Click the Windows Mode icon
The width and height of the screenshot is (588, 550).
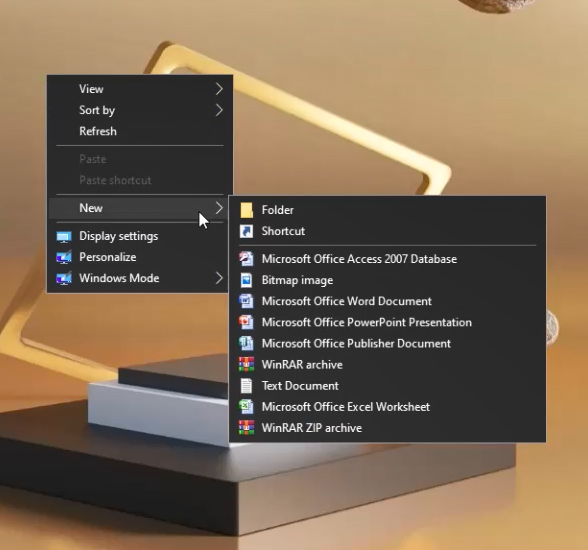click(64, 279)
